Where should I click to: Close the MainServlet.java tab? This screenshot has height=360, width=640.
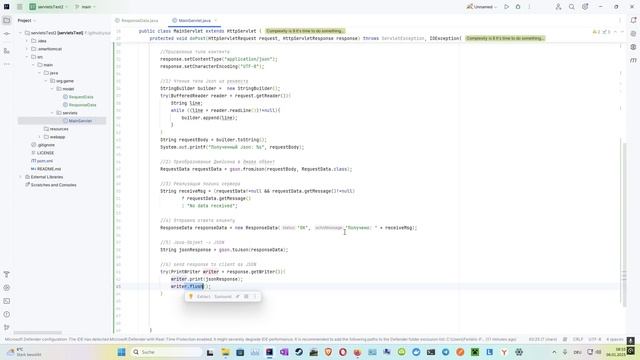point(216,20)
